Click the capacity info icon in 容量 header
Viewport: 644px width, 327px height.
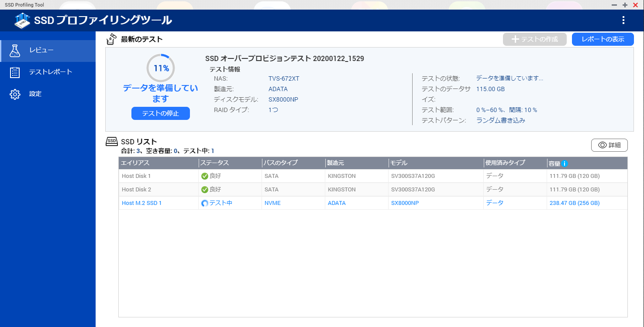tap(565, 163)
